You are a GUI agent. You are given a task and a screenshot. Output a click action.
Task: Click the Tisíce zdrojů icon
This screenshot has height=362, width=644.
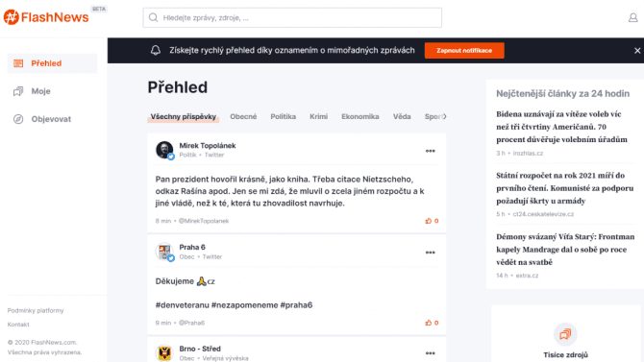(565, 334)
